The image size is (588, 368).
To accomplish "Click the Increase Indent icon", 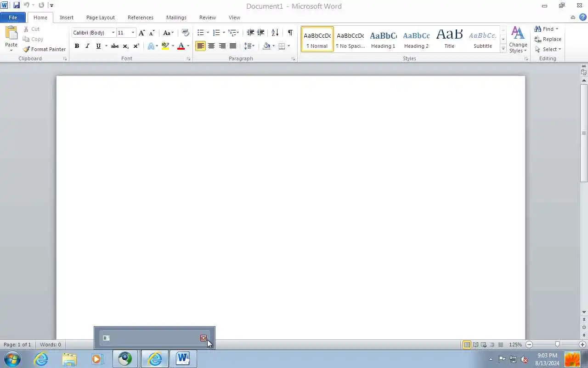I will 260,33.
